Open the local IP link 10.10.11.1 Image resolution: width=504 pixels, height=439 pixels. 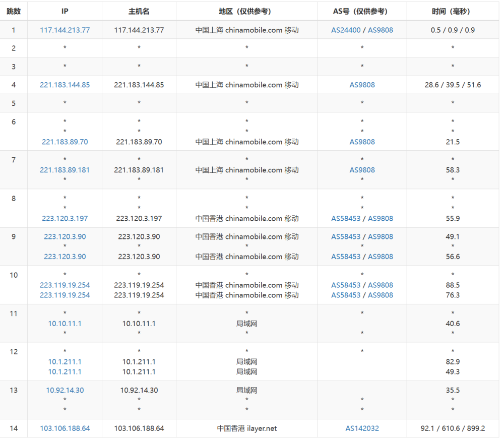click(65, 324)
